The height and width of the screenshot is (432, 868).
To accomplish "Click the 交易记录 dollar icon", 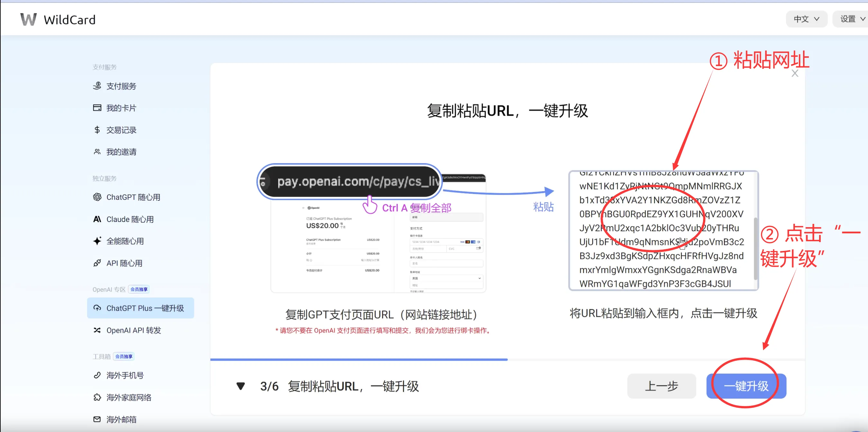I will [97, 130].
